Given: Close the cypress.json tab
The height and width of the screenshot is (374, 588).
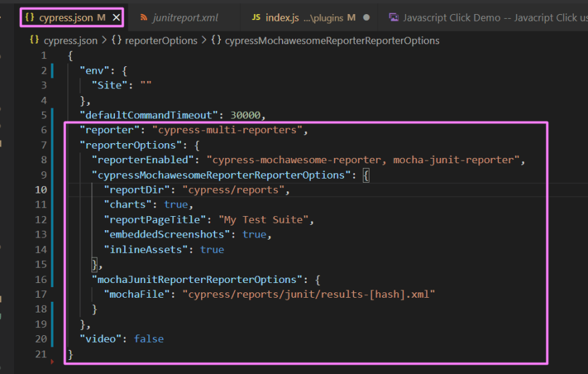Looking at the screenshot, I should point(116,17).
